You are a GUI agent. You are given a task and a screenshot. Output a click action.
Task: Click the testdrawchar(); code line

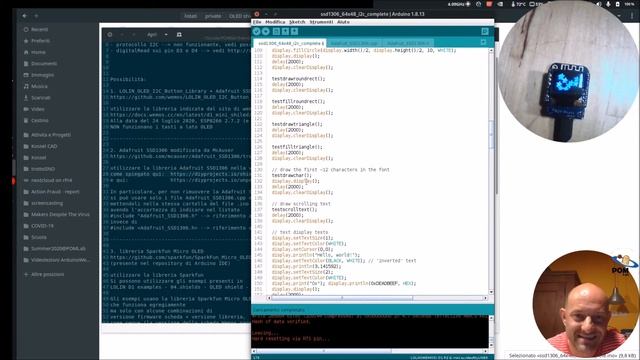click(x=291, y=176)
